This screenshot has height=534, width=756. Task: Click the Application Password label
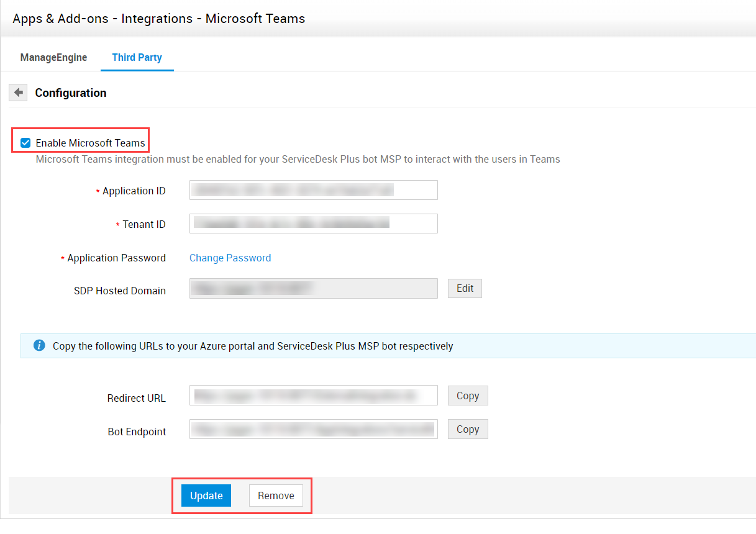[x=116, y=258]
